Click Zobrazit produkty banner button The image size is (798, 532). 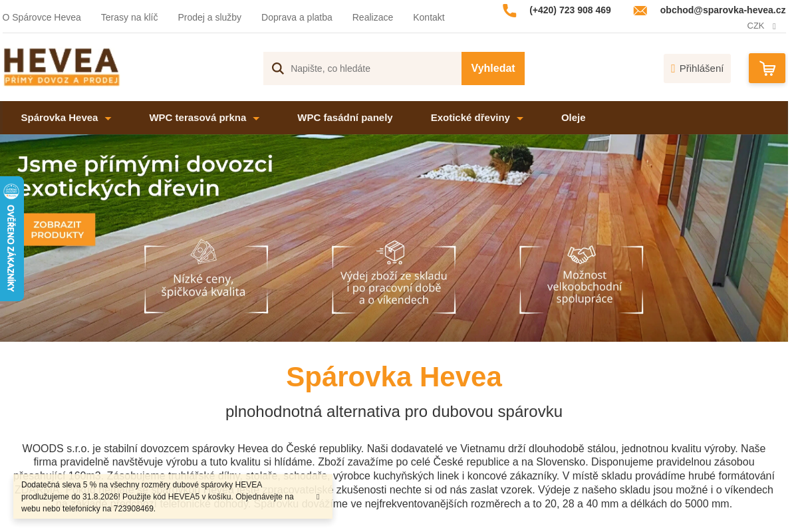pyautogui.click(x=57, y=229)
